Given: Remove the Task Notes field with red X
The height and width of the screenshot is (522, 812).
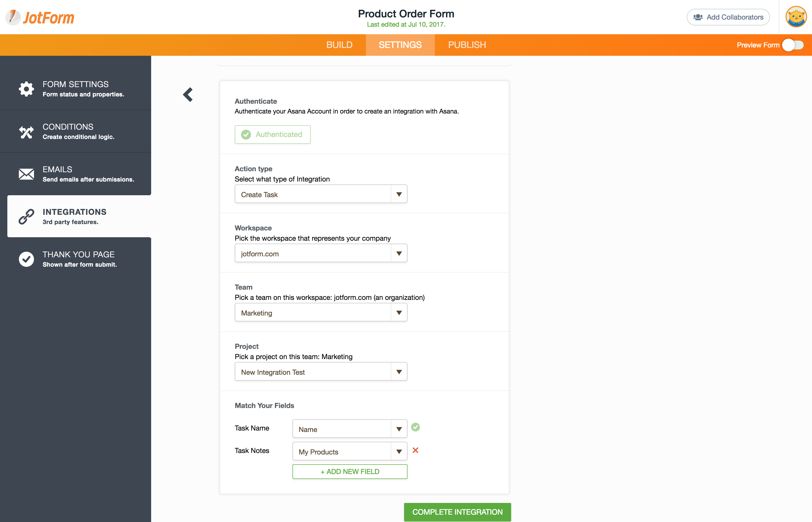Looking at the screenshot, I should tap(415, 450).
